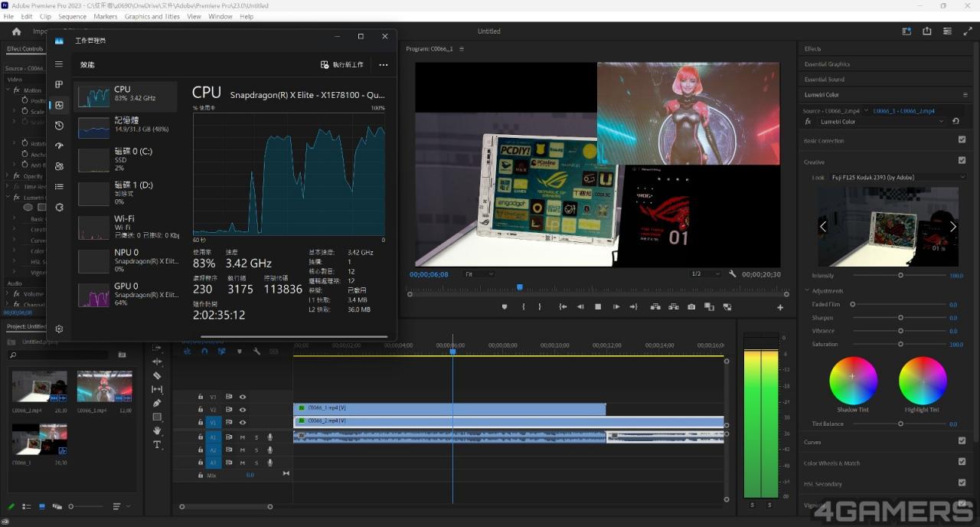Open the playback resolution 1/2 dropdown
Image resolution: width=980 pixels, height=527 pixels.
coord(706,274)
